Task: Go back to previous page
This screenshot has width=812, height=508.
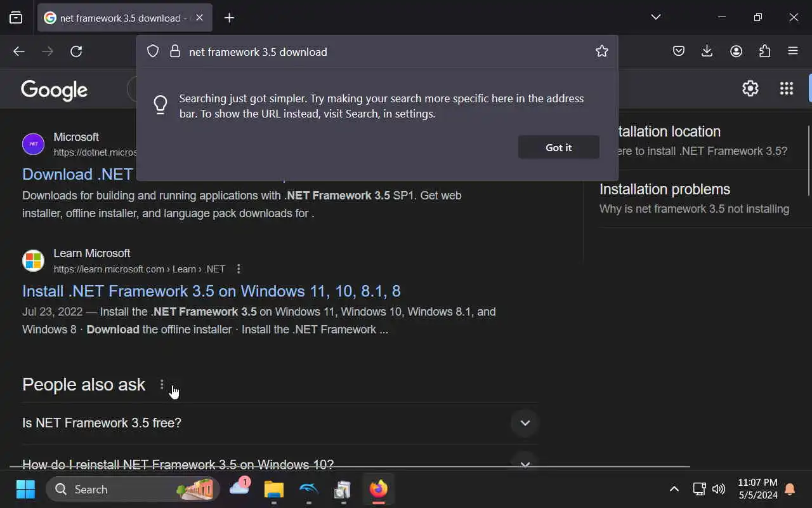Action: [x=19, y=51]
